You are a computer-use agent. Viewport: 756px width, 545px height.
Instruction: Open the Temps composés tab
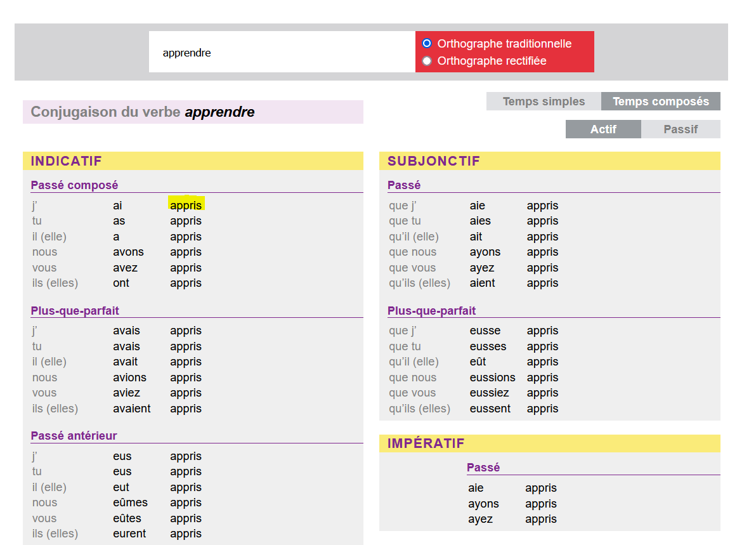tap(660, 102)
